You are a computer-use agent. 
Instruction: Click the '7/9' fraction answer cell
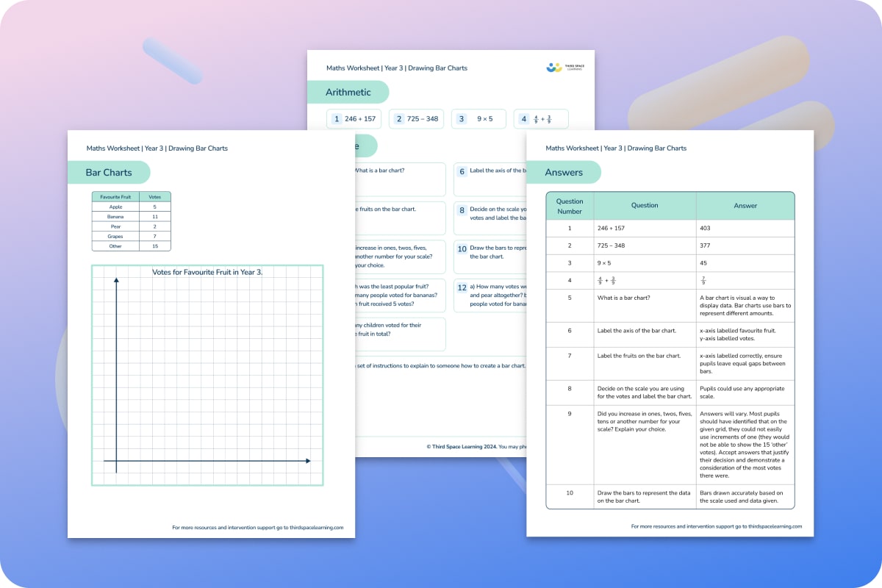click(745, 281)
